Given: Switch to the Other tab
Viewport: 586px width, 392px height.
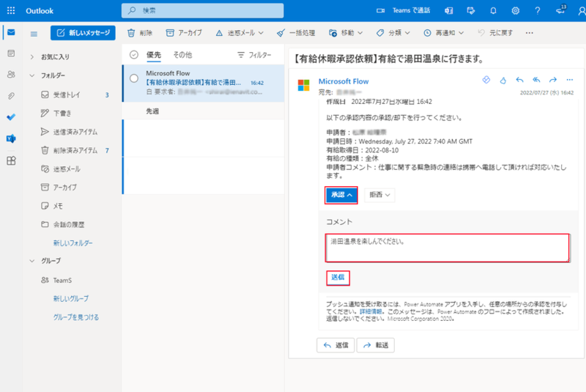Looking at the screenshot, I should pyautogui.click(x=182, y=55).
